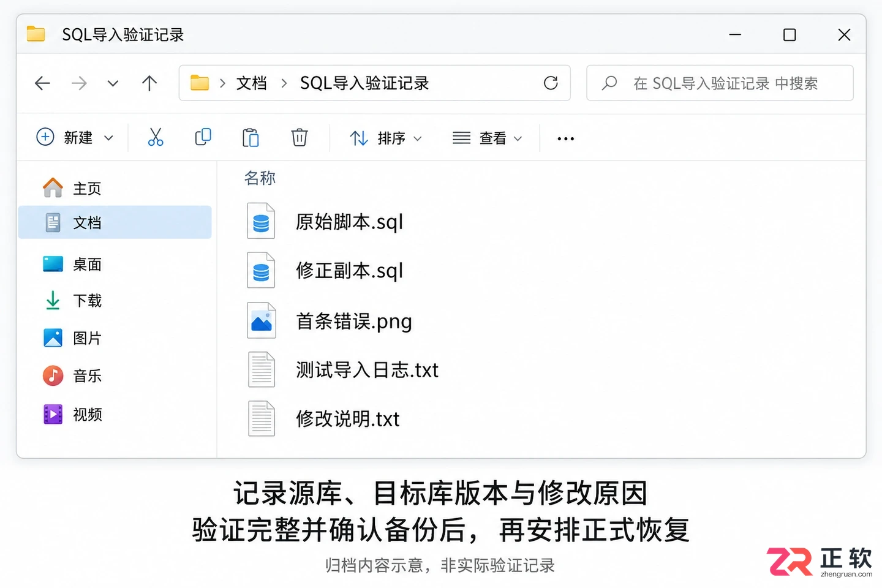Click the database icon of 修正副本.sql
The height and width of the screenshot is (588, 882).
click(x=261, y=270)
